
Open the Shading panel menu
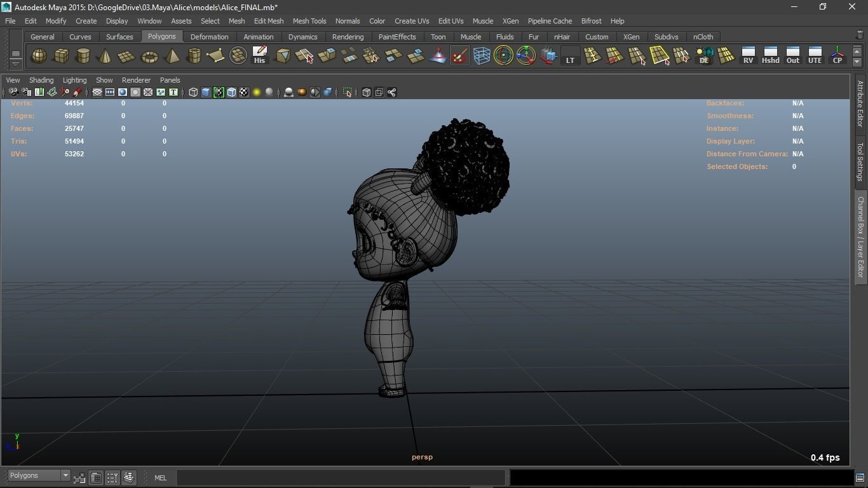click(41, 80)
